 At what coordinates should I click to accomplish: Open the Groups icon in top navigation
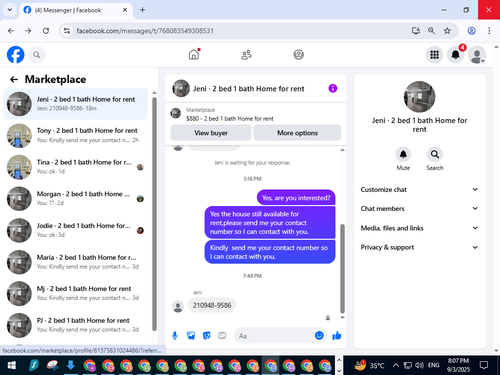tap(298, 55)
